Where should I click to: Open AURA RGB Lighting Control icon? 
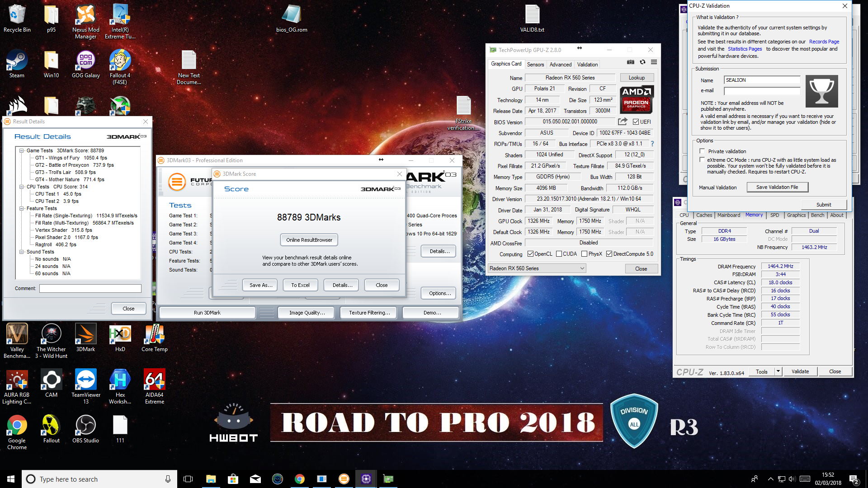coord(17,386)
